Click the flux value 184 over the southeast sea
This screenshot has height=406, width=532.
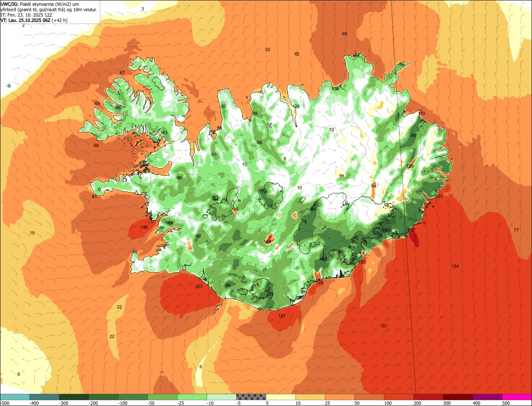point(455,266)
